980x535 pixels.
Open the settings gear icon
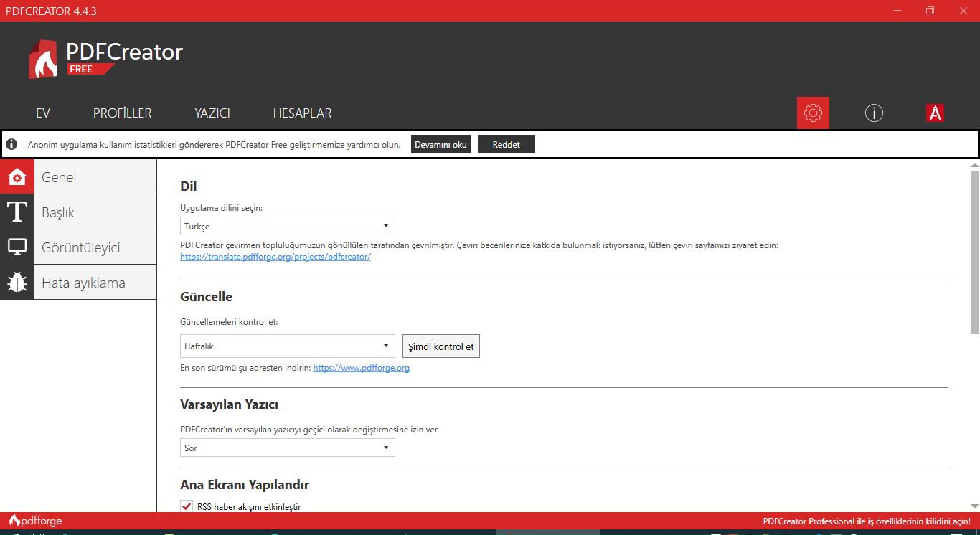click(x=813, y=113)
